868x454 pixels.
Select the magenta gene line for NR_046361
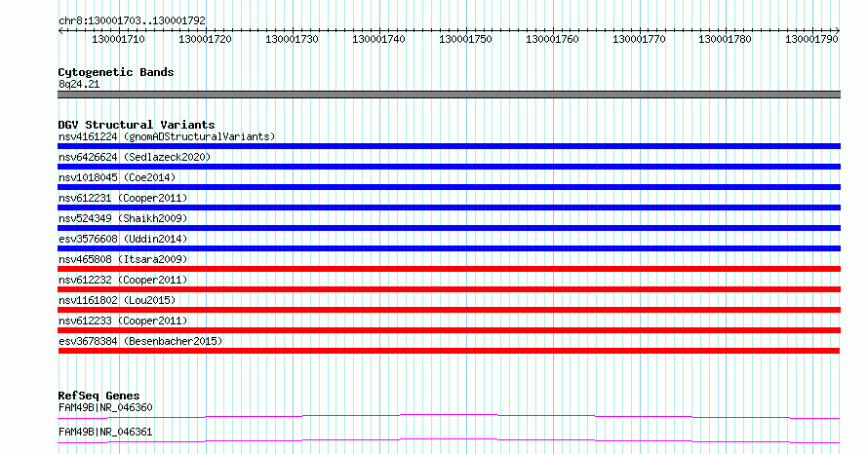449,440
